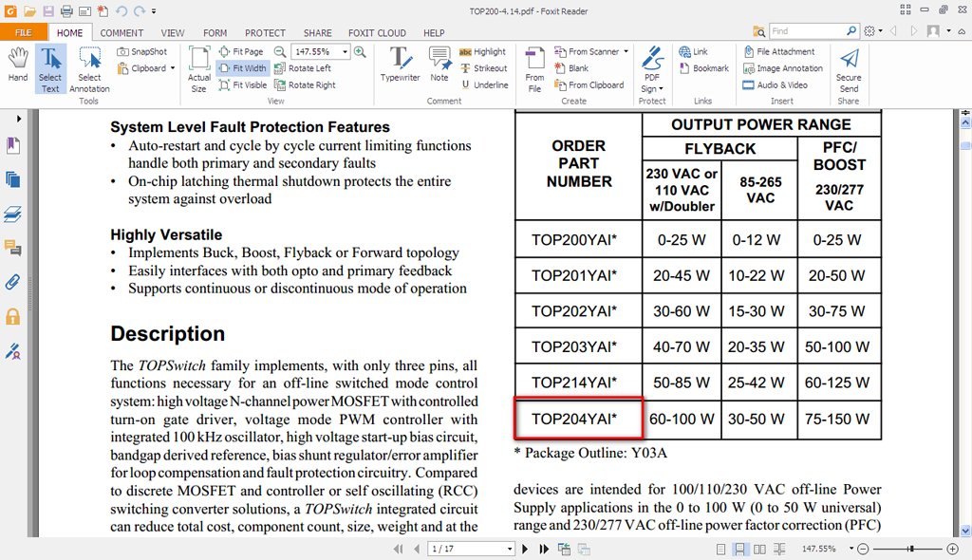Open the FILE menu
Viewport: 972px width, 560px height.
click(x=24, y=33)
